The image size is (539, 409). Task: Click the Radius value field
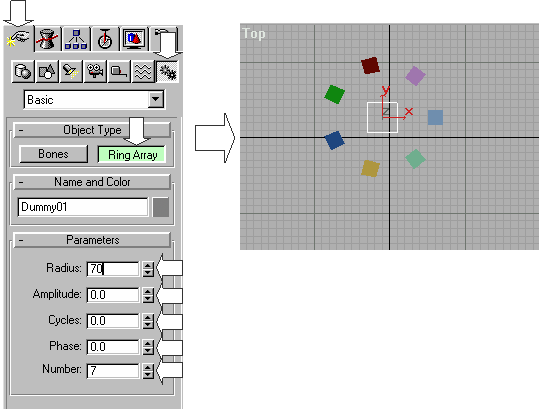pos(113,269)
